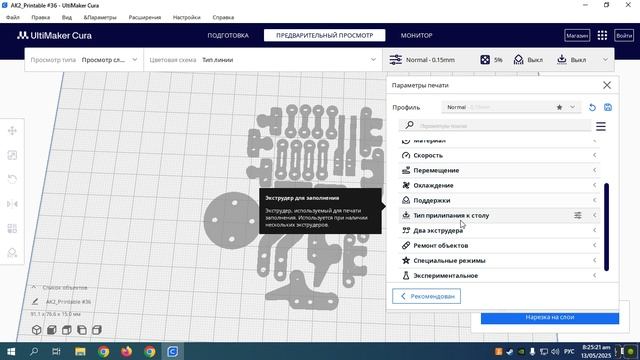Select the Scale tool in left toolbar
Image resolution: width=640 pixels, height=360 pixels.
[12, 155]
